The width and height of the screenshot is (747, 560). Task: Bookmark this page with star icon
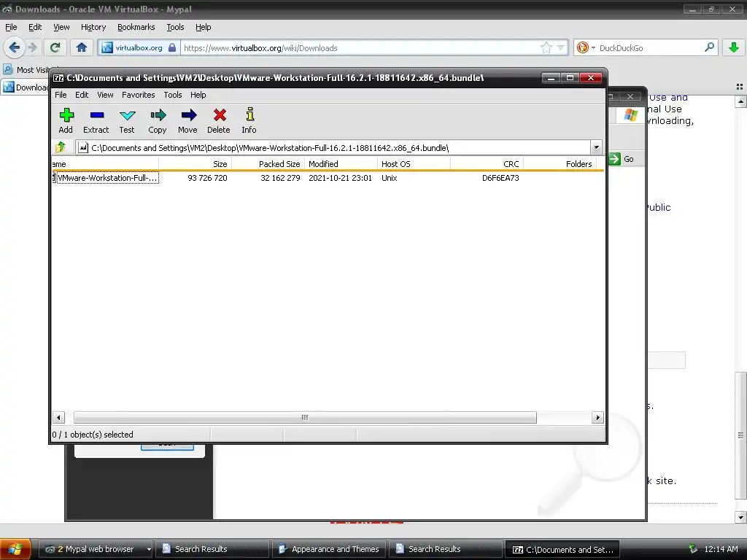[x=546, y=47]
